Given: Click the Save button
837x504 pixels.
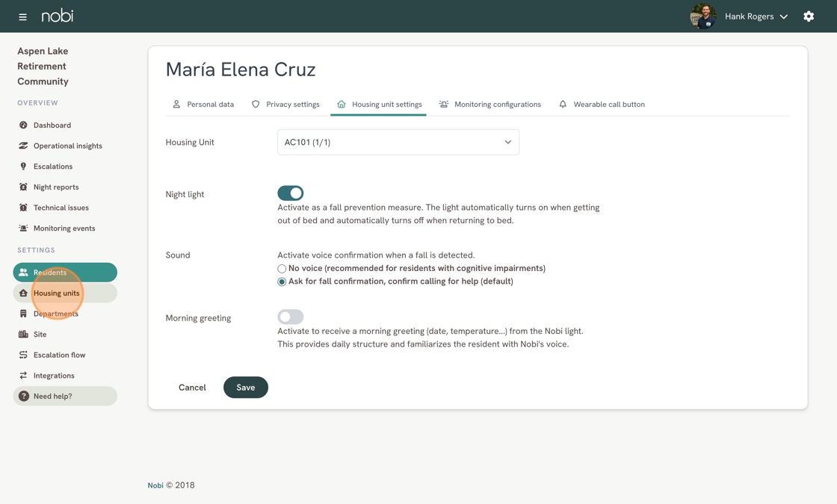Looking at the screenshot, I should click(246, 388).
